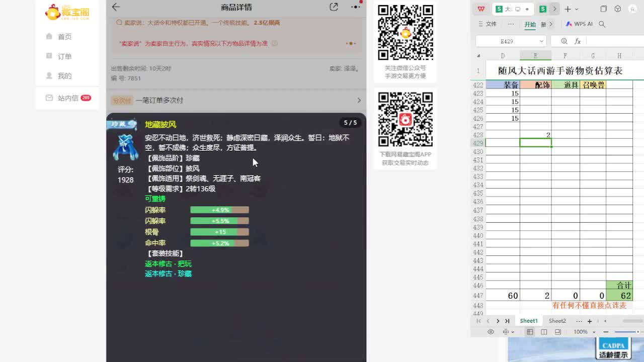The width and height of the screenshot is (644, 362).
Task: Switch to page layout view in status bar
Action: [x=544, y=332]
